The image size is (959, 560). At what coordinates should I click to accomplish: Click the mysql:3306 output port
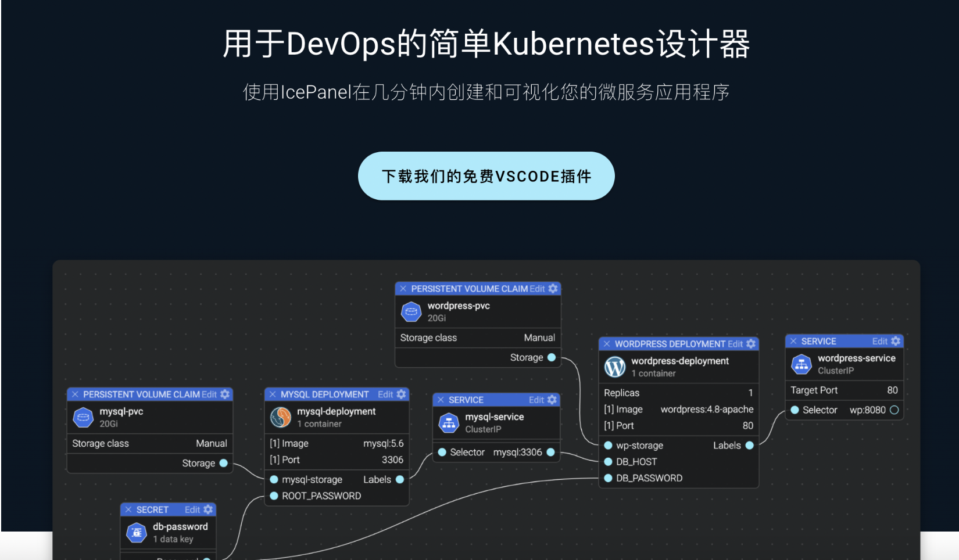550,452
